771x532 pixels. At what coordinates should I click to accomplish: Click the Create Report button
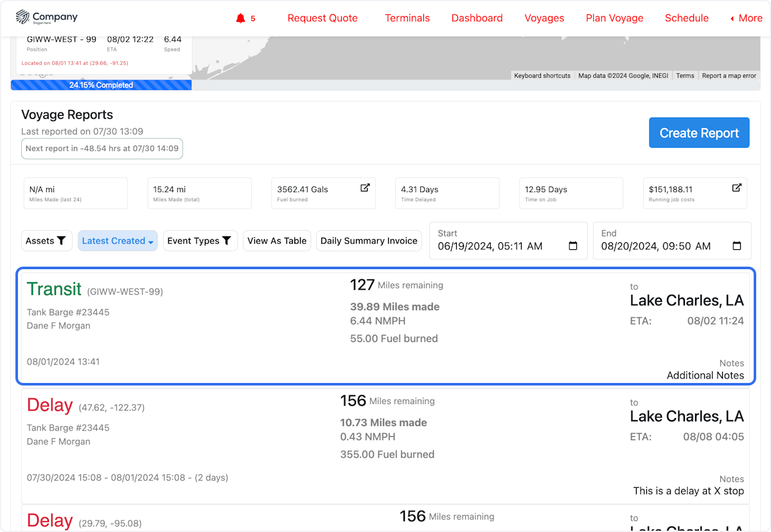tap(699, 133)
